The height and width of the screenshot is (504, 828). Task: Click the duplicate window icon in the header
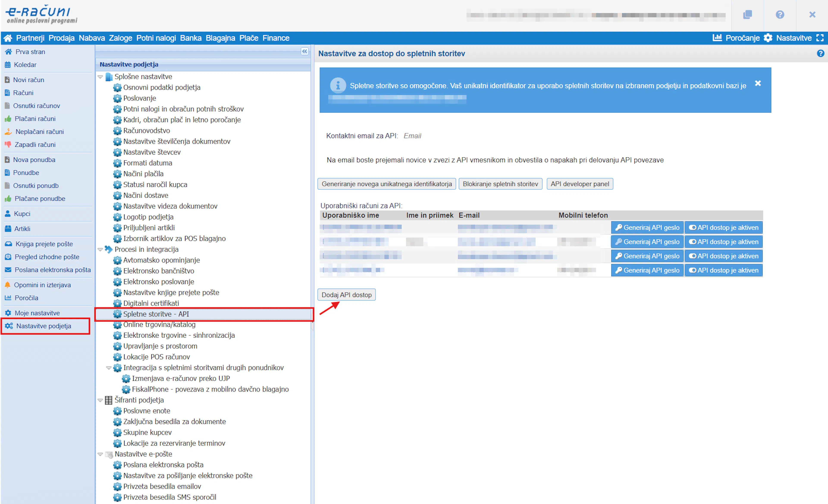coord(747,15)
